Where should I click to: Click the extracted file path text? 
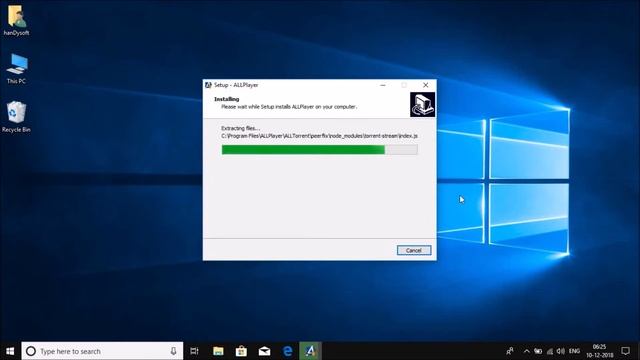(x=320, y=136)
